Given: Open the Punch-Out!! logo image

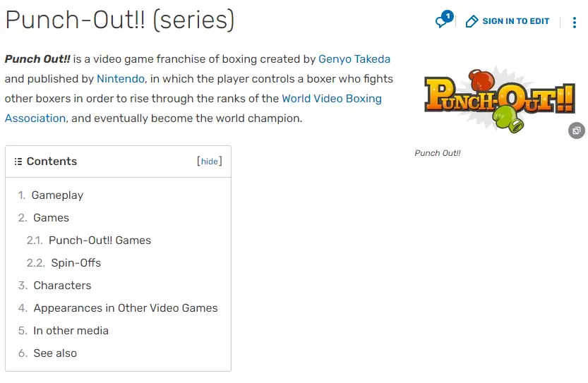Looking at the screenshot, I should pos(499,99).
